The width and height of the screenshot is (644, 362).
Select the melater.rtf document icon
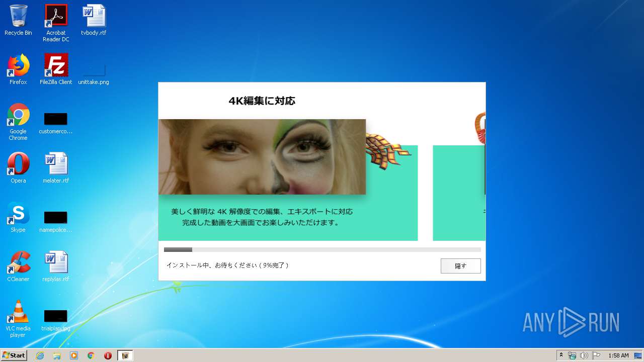click(56, 168)
